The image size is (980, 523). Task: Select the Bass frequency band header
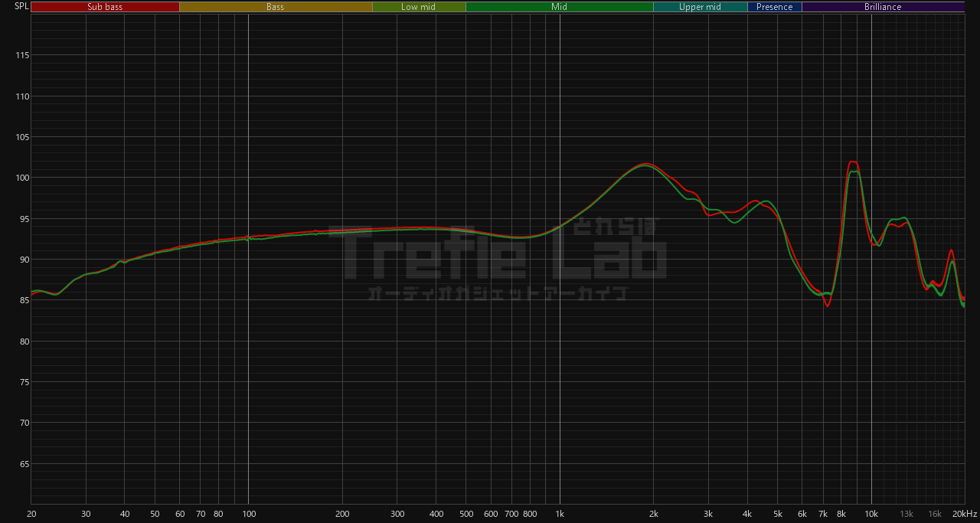(275, 7)
